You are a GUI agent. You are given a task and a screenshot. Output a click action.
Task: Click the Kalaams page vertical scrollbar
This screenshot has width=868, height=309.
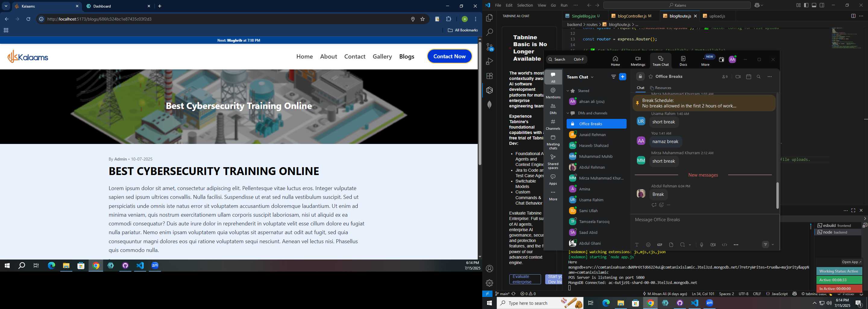pyautogui.click(x=480, y=103)
